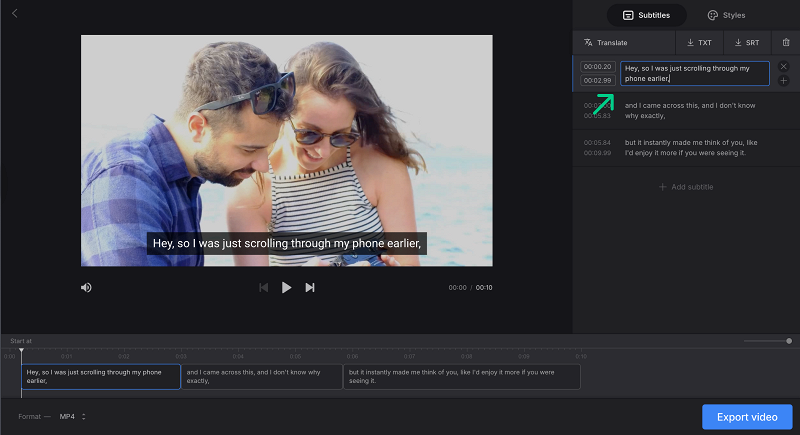The image size is (800, 435).
Task: Click the video preview image
Action: click(x=287, y=150)
